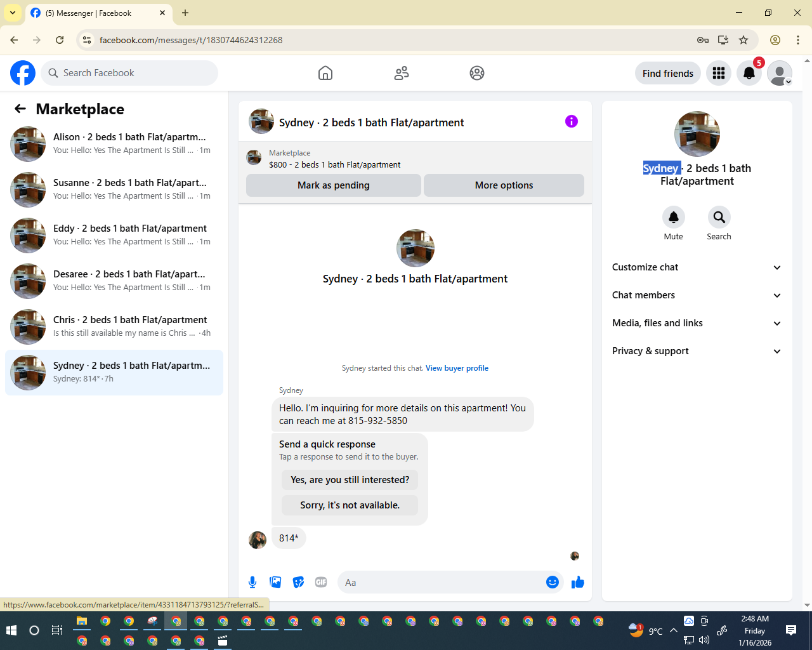Open the notifications bell with badge 5
812x650 pixels.
(x=749, y=73)
